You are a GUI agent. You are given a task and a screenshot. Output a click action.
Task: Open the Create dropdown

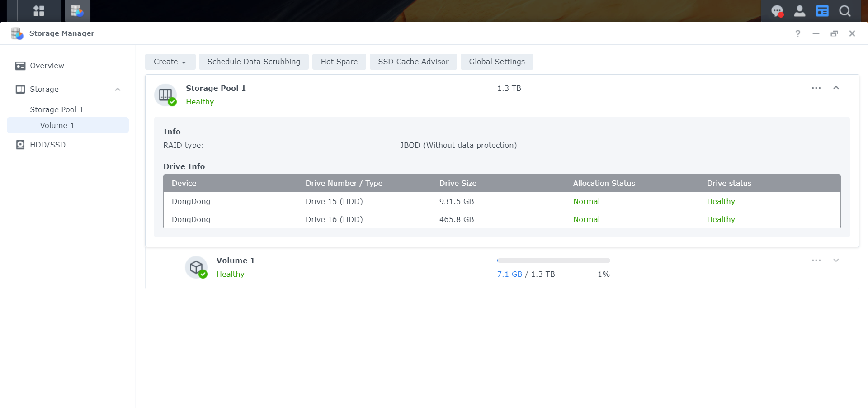(x=170, y=62)
